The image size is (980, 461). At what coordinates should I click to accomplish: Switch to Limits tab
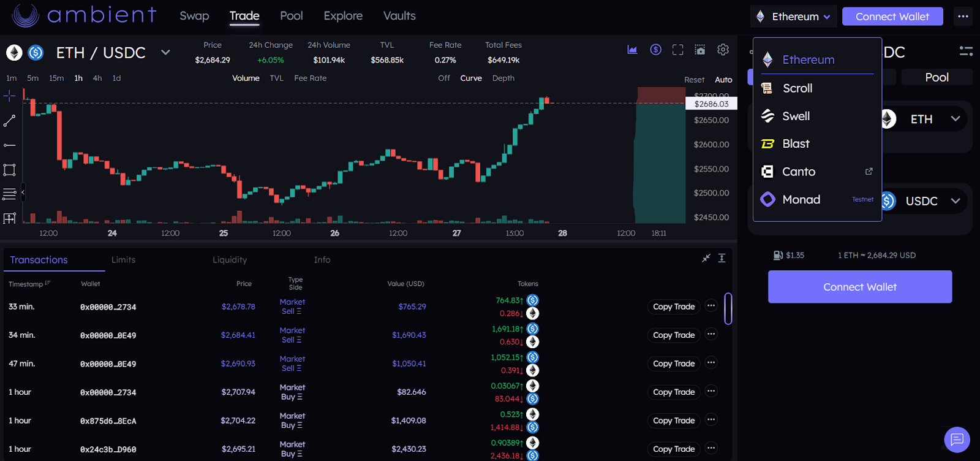click(x=123, y=260)
